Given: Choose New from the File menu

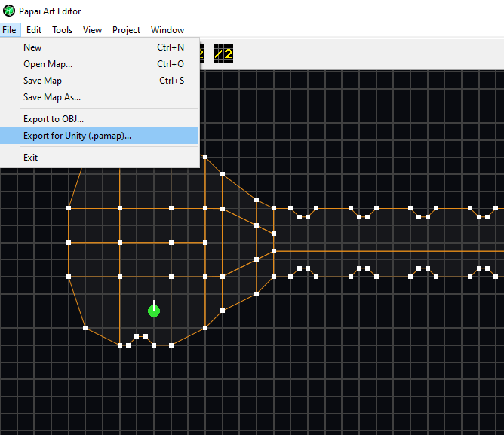Looking at the screenshot, I should click(x=99, y=47).
